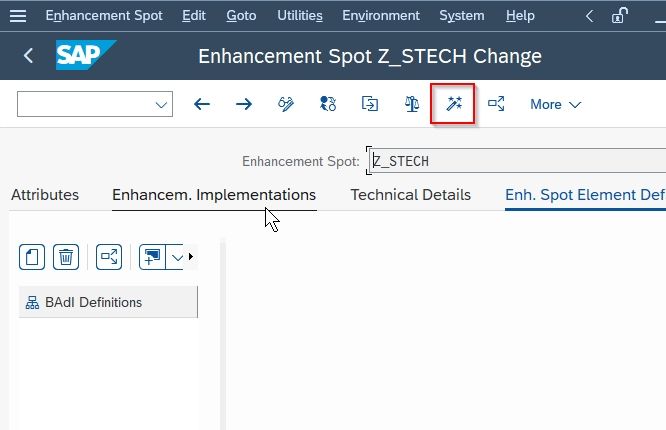Image resolution: width=666 pixels, height=430 pixels.
Task: Click the add screen enhancement icon
Action: (152, 257)
